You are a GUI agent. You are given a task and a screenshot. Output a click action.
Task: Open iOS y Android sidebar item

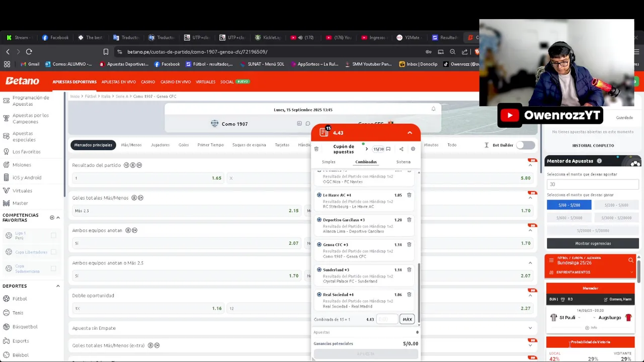coord(27,177)
